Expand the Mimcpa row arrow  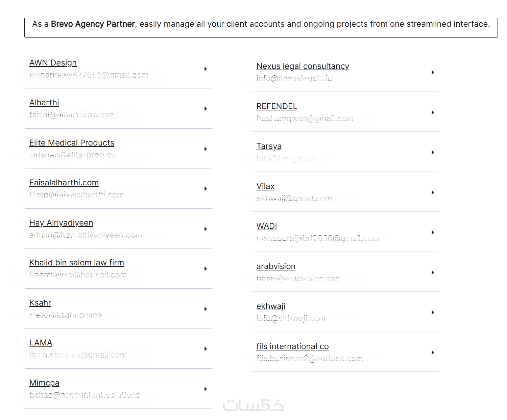(206, 389)
